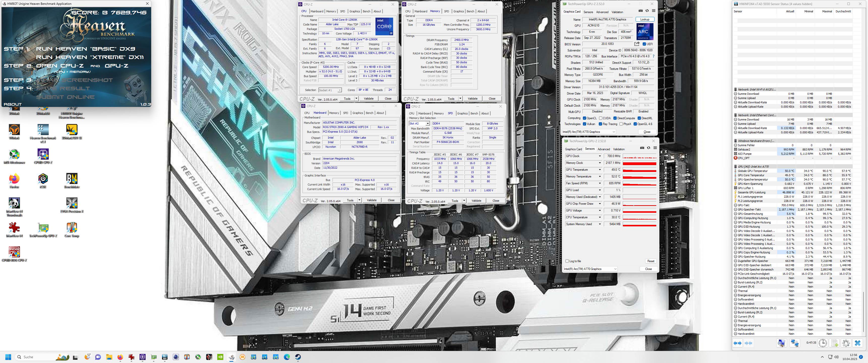Open BenchMate desktop shortcut
This screenshot has width=868, height=363.
point(72,180)
